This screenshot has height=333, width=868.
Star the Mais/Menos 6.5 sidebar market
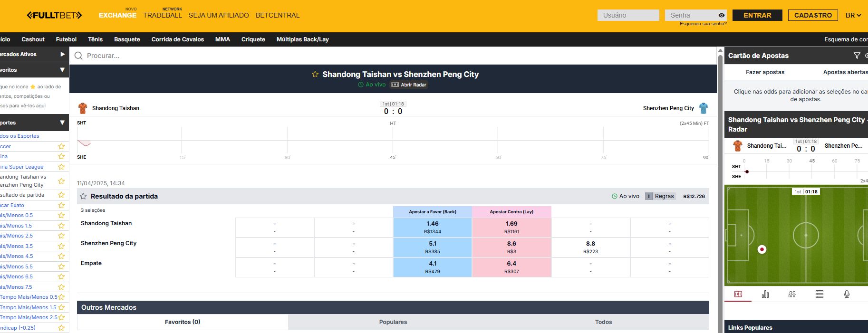click(x=61, y=276)
